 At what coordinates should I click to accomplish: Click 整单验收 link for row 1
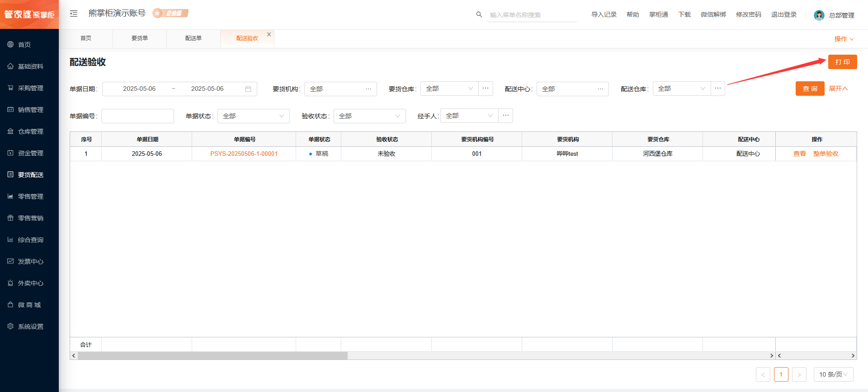826,154
